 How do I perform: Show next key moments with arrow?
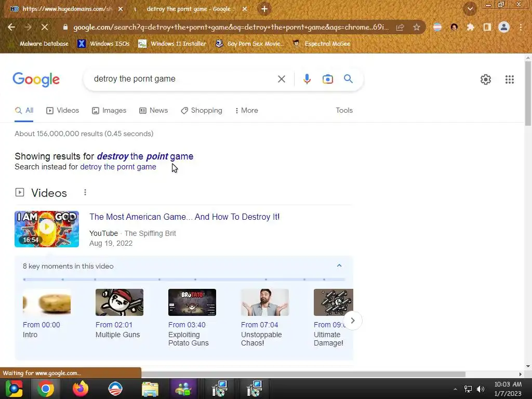353,321
